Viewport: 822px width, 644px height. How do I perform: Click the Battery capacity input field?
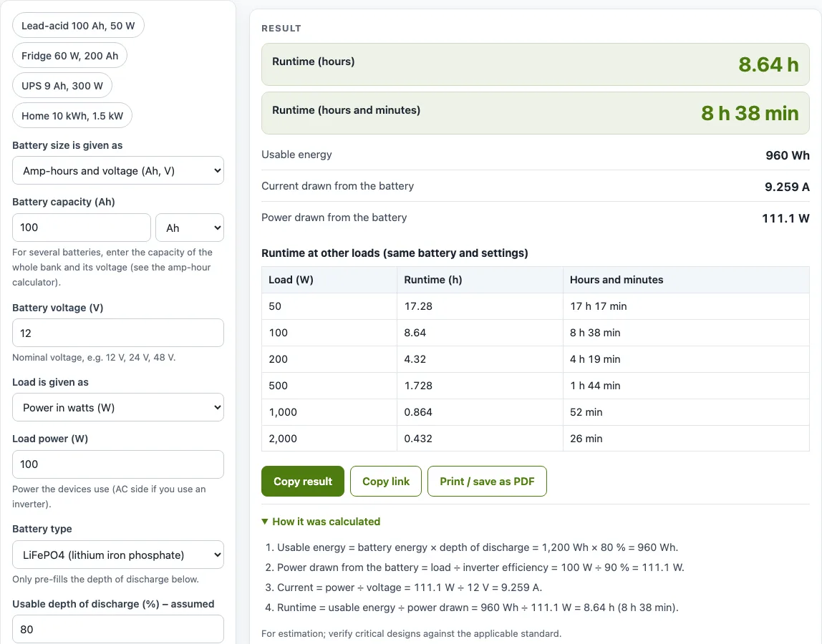coord(81,228)
